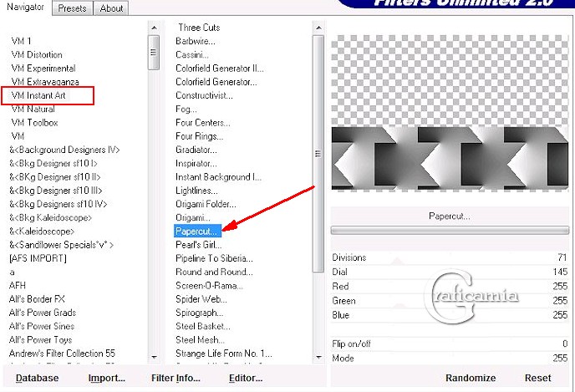
Task: Click the category list scrollbar thumb
Action: point(154,53)
